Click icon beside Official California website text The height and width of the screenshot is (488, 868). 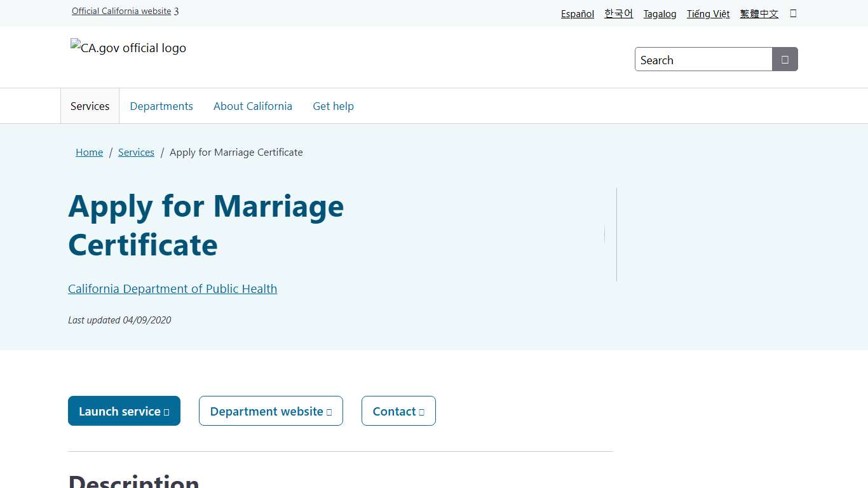(x=176, y=11)
